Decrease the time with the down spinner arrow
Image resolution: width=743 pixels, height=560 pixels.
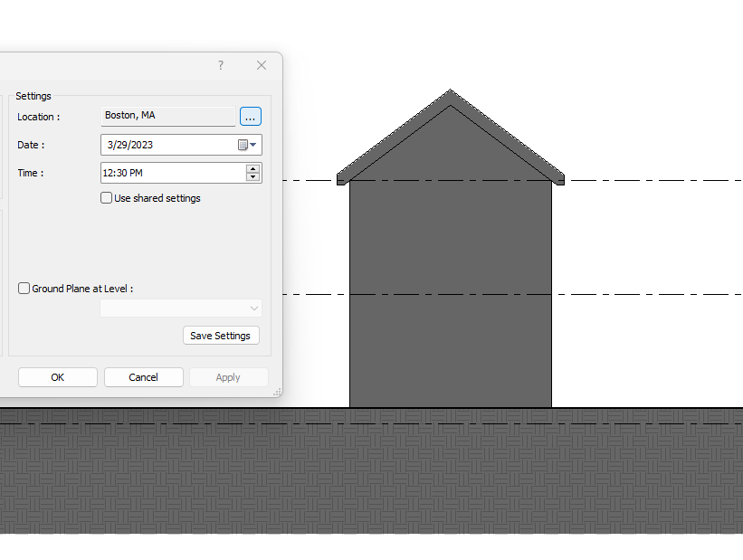pyautogui.click(x=253, y=176)
